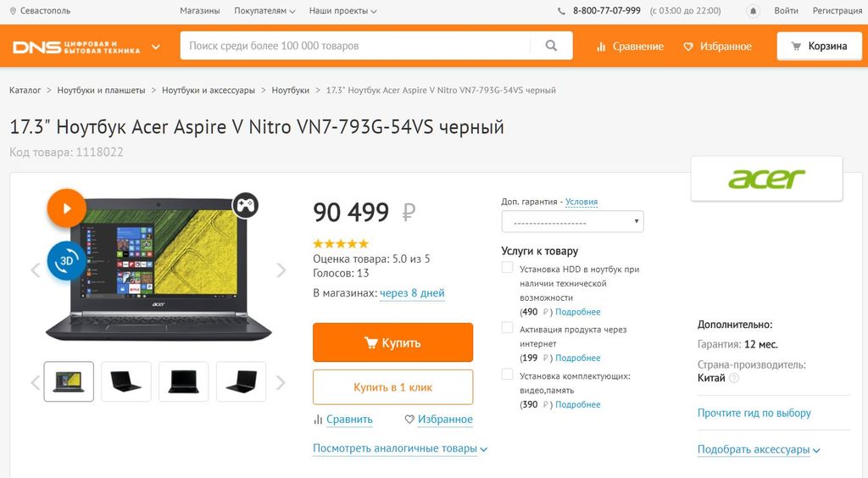868x478 pixels.
Task: Click the search magnifier icon
Action: click(x=551, y=46)
